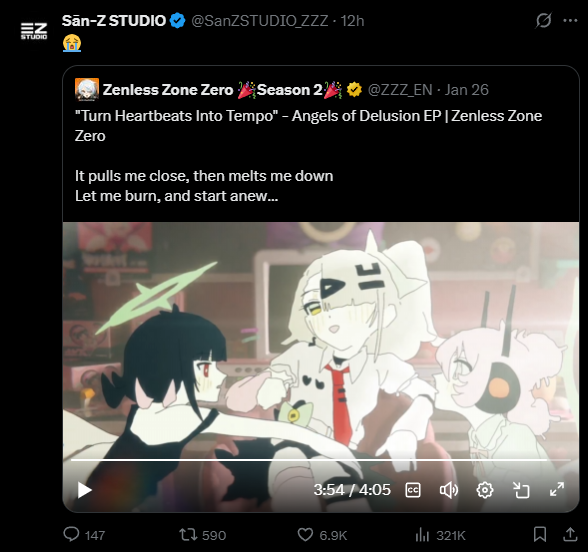Open the San-Z STUDIO profile avatar
The width and height of the screenshot is (588, 552).
(34, 31)
